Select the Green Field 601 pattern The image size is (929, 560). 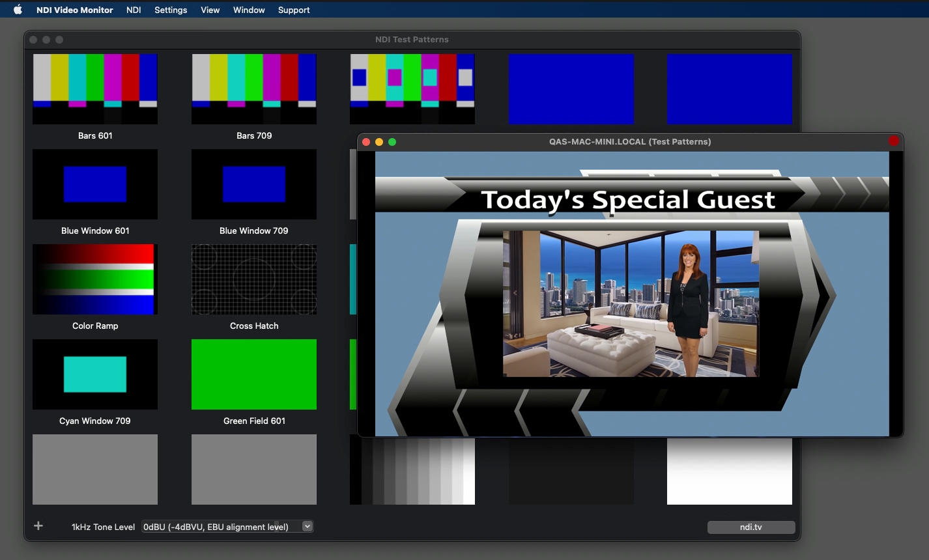(254, 374)
